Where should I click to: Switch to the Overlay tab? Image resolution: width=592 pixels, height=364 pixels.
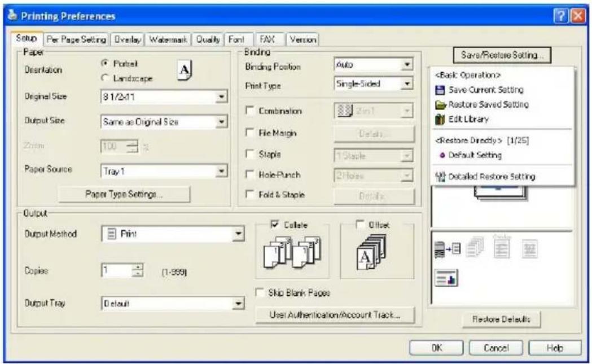click(x=128, y=40)
